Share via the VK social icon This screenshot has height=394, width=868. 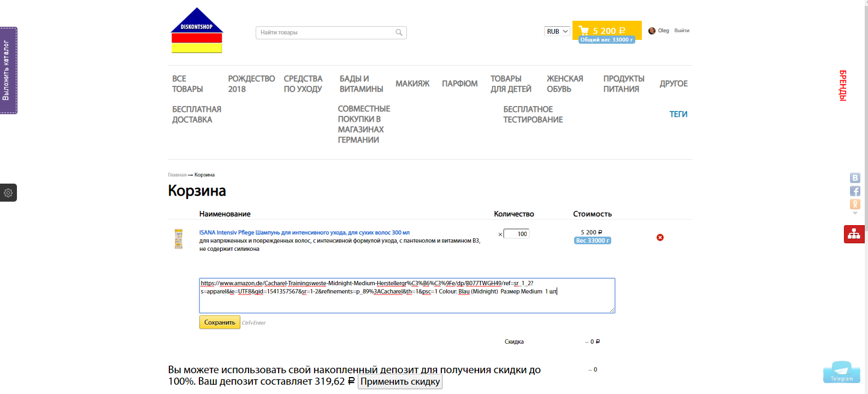tap(855, 178)
